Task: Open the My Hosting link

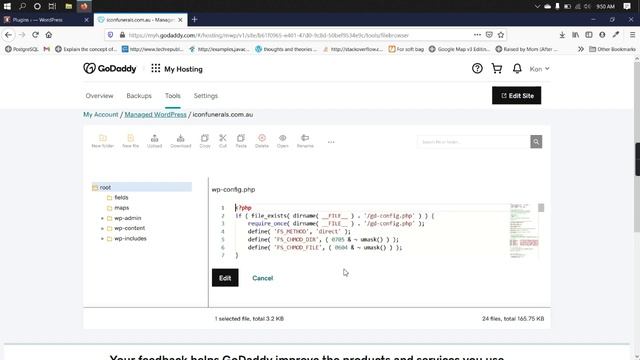Action: pos(183,69)
